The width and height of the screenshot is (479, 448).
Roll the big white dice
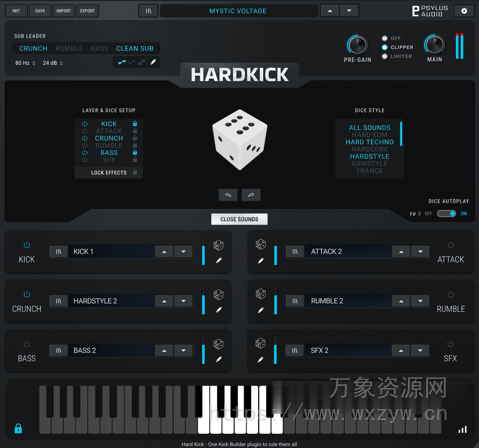point(240,139)
